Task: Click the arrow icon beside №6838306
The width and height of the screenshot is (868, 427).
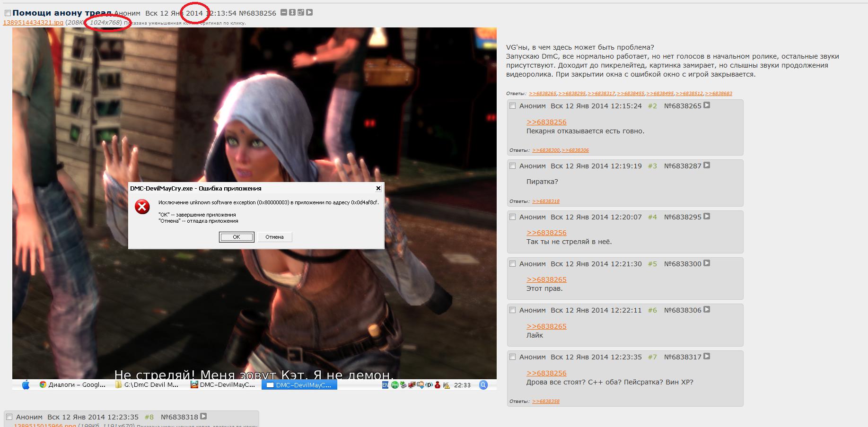Action: click(x=707, y=310)
